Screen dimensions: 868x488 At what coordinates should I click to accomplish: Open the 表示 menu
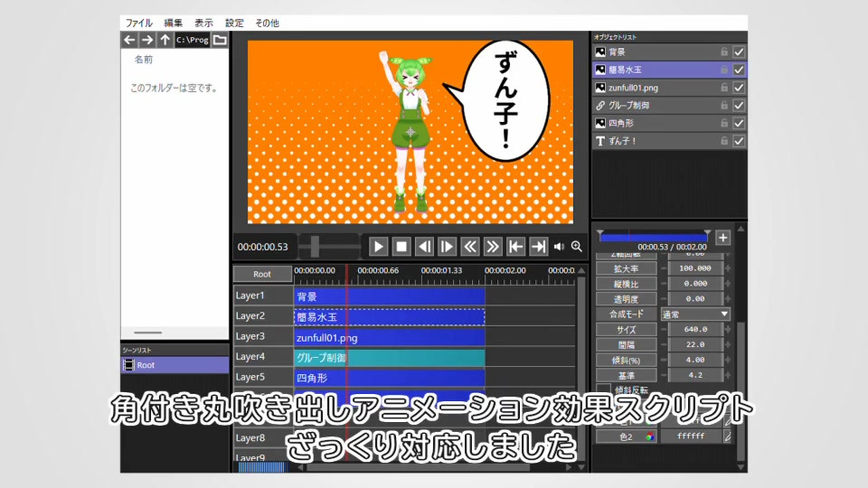point(203,23)
